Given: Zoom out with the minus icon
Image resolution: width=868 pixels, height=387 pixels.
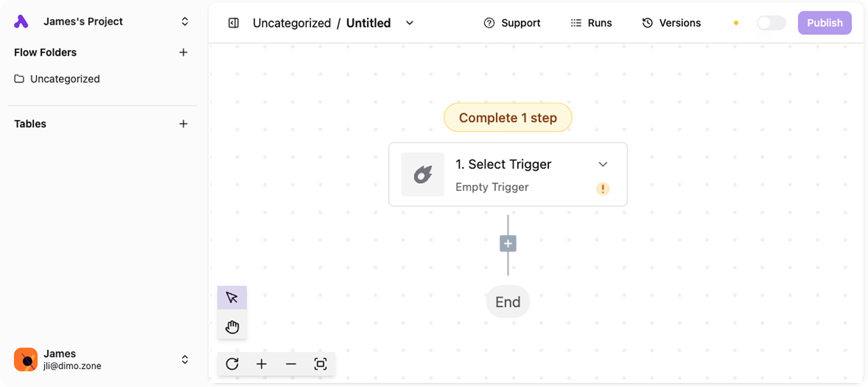Looking at the screenshot, I should tap(291, 364).
